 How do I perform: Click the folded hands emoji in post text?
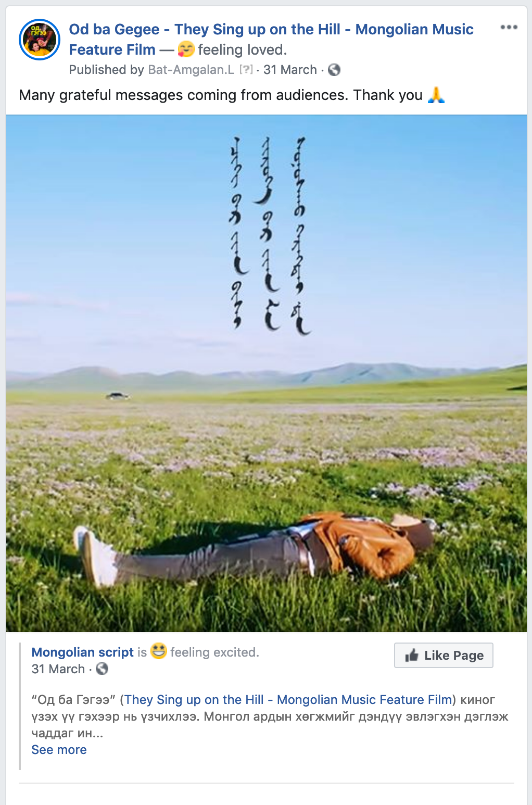click(x=436, y=95)
